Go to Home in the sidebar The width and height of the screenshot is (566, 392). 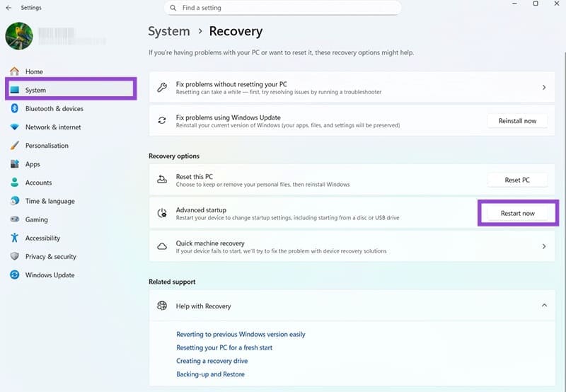click(x=34, y=71)
